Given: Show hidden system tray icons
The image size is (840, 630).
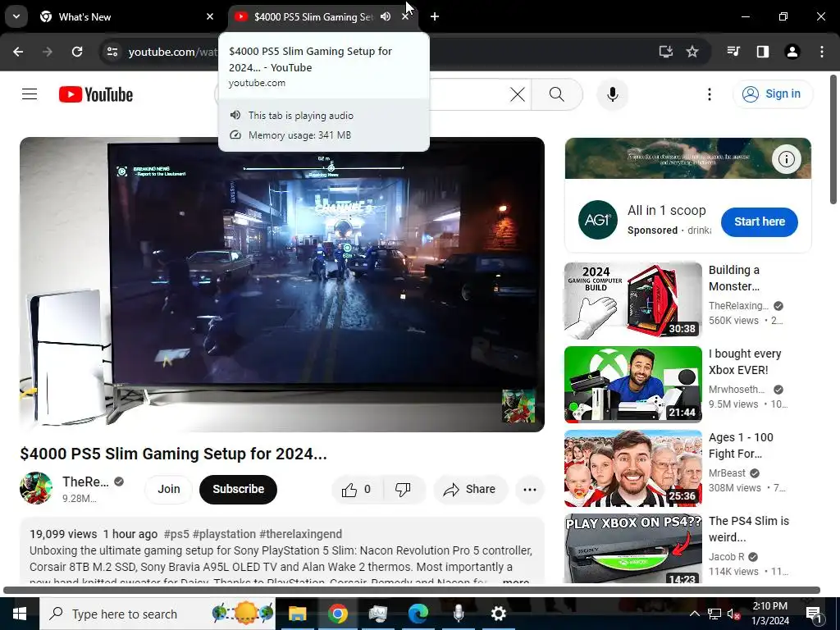Looking at the screenshot, I should click(694, 614).
